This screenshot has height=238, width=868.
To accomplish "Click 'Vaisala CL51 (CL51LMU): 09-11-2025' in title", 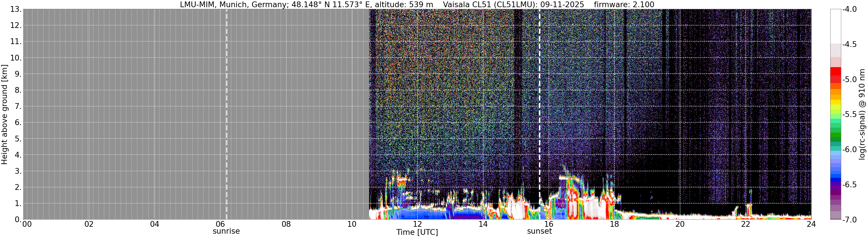I will [x=513, y=5].
